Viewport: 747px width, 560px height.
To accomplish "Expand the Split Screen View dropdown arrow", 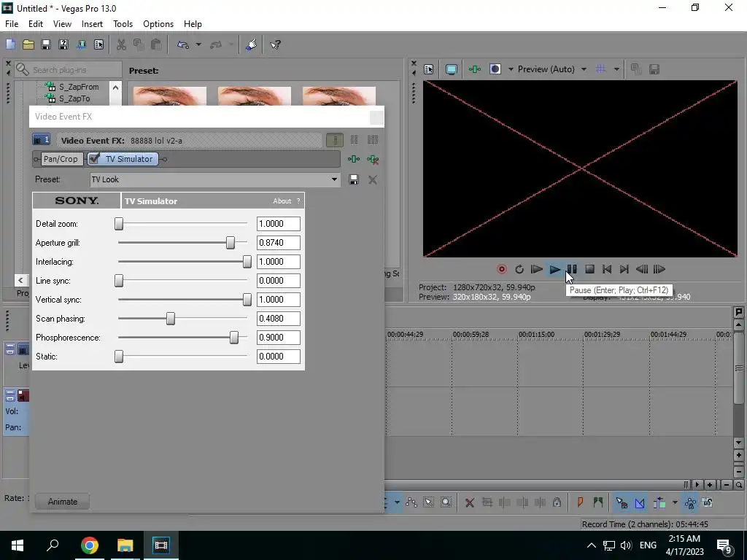I will pyautogui.click(x=511, y=69).
